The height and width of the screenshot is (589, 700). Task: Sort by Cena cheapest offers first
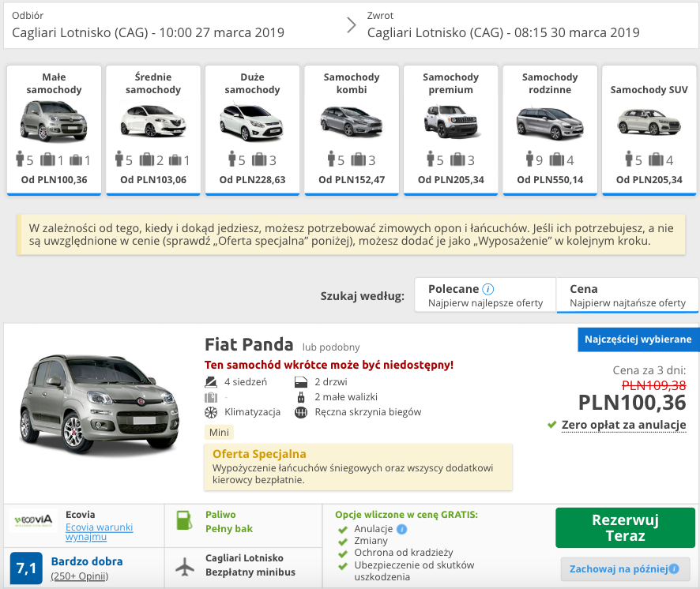click(627, 295)
